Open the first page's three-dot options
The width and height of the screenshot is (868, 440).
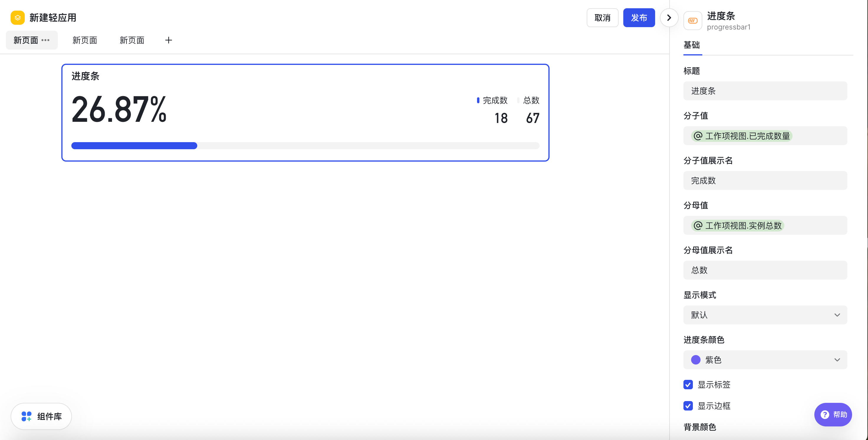pos(45,40)
